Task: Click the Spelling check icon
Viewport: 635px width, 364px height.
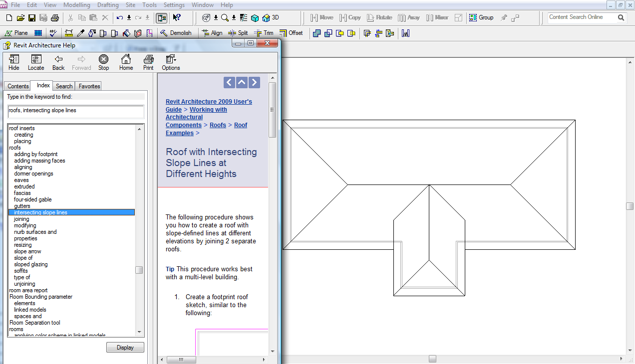Action: pos(53,33)
